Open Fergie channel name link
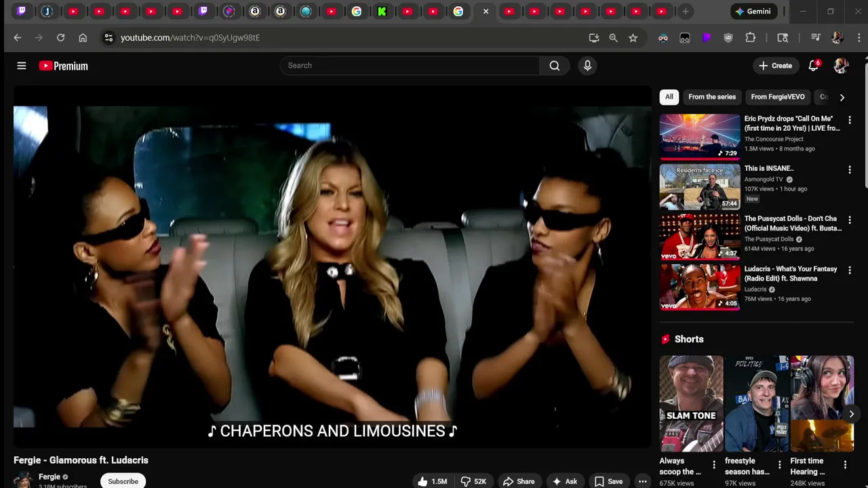The height and width of the screenshot is (488, 868). point(49,477)
